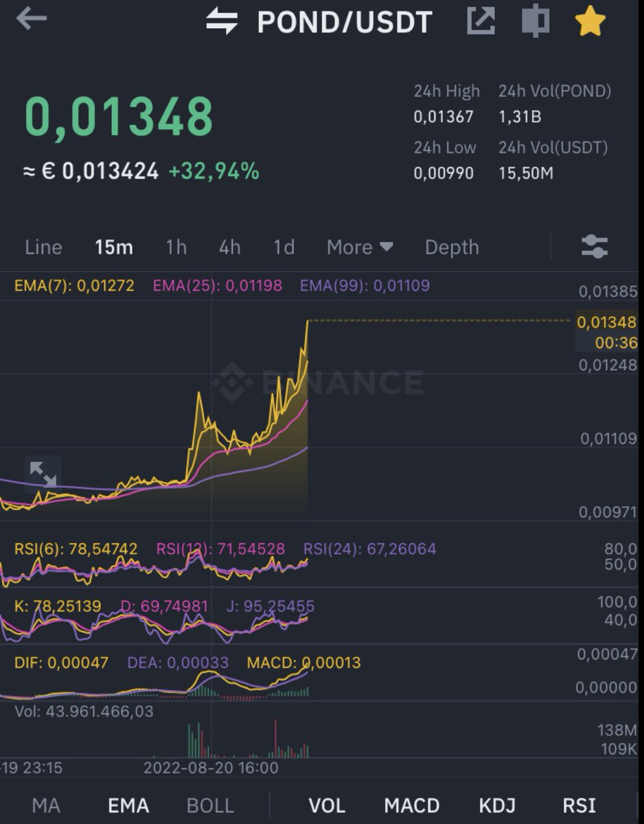
Task: Select the 15m interval
Action: tap(114, 247)
